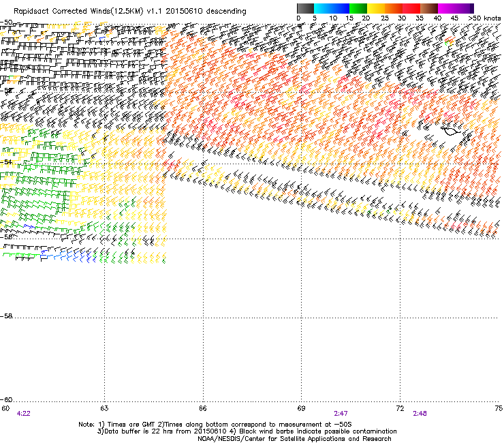Click the '69' longitude label

[301, 408]
